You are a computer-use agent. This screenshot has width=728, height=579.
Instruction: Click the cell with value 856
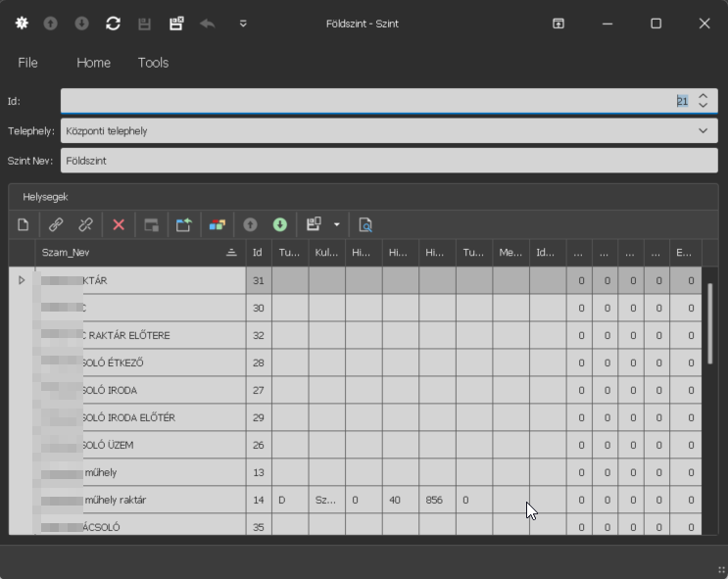[x=437, y=500]
